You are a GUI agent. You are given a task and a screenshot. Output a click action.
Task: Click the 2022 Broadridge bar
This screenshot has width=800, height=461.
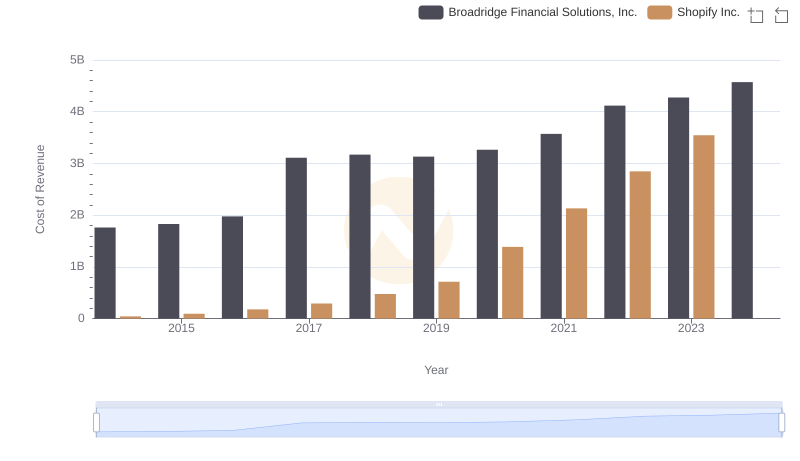tap(614, 212)
